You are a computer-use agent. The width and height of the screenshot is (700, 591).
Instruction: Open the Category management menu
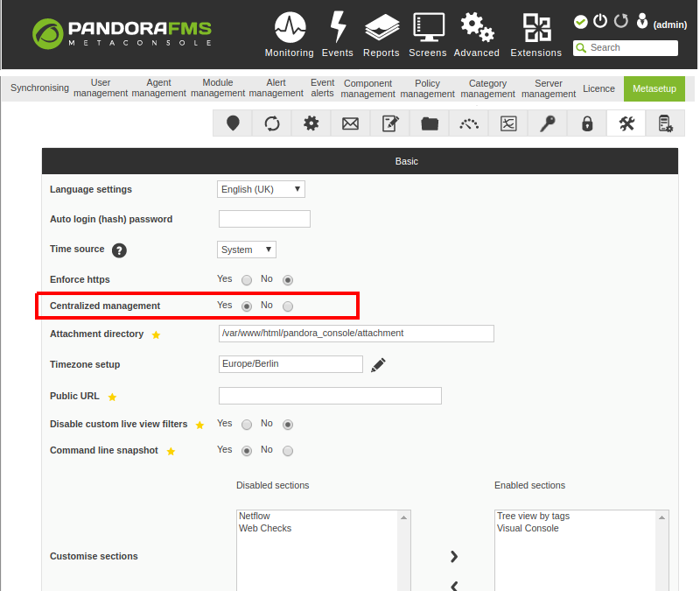[x=487, y=89]
